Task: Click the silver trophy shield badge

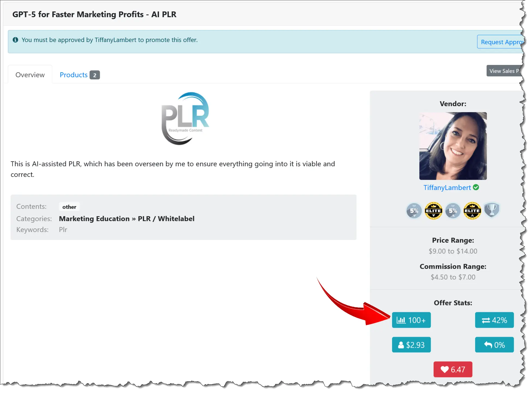Action: [492, 210]
